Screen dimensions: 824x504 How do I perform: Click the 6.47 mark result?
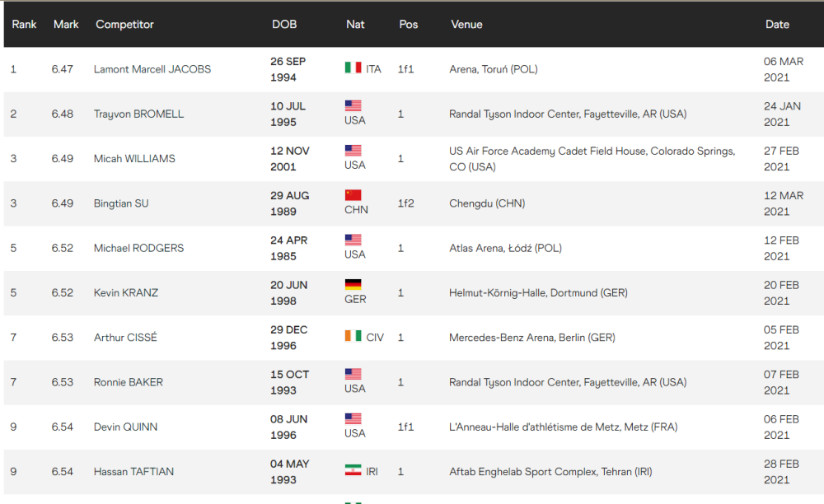pyautogui.click(x=62, y=69)
